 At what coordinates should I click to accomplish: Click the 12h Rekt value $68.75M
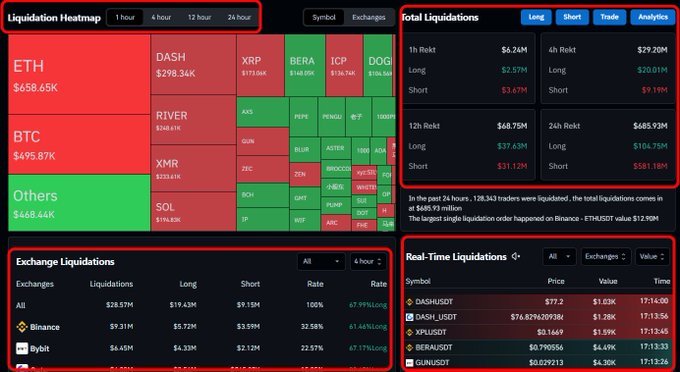pos(512,126)
